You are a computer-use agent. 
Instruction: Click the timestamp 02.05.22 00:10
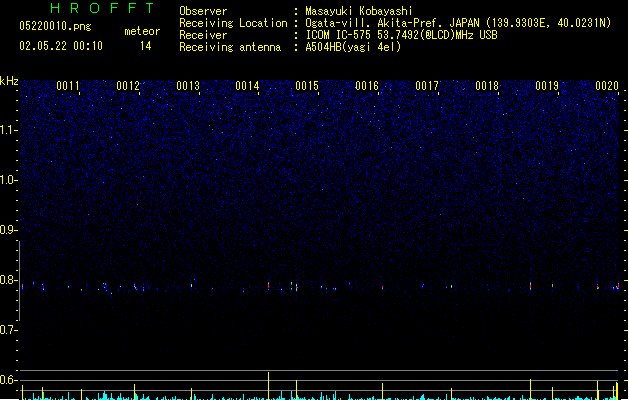point(61,46)
